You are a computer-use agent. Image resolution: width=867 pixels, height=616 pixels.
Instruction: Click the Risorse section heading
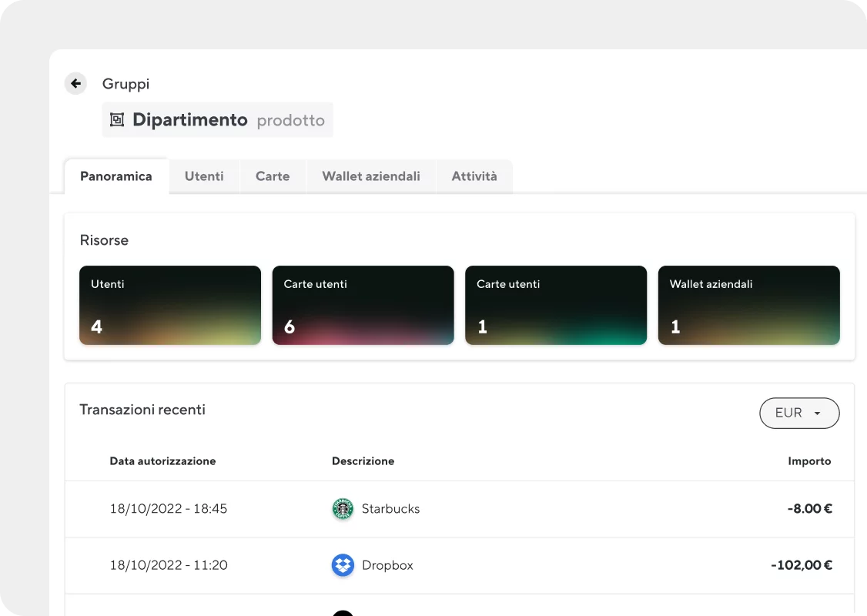coord(104,240)
